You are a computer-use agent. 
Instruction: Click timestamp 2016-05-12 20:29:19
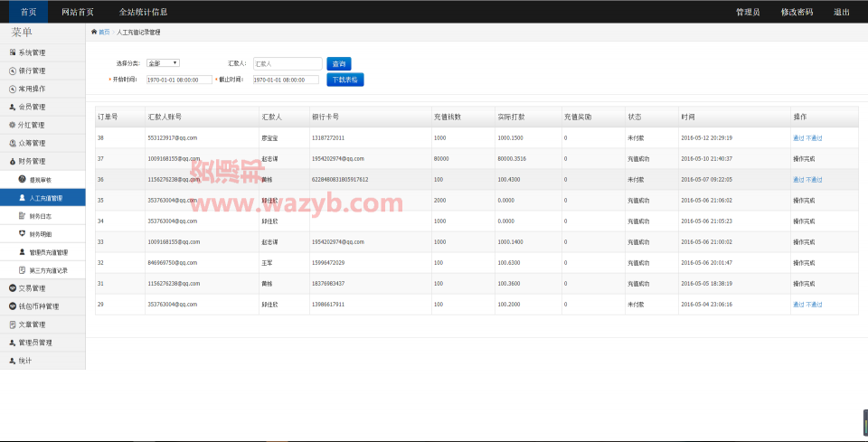pos(707,137)
